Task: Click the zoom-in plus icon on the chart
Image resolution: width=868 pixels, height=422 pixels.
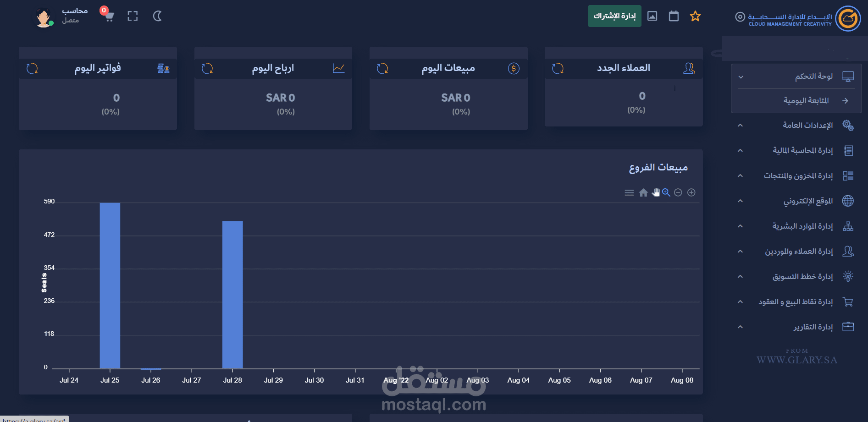Action: click(691, 192)
